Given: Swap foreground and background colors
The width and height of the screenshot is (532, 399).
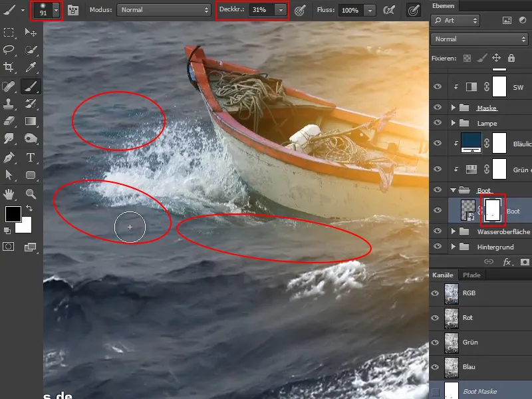Looking at the screenshot, I should pyautogui.click(x=29, y=208).
